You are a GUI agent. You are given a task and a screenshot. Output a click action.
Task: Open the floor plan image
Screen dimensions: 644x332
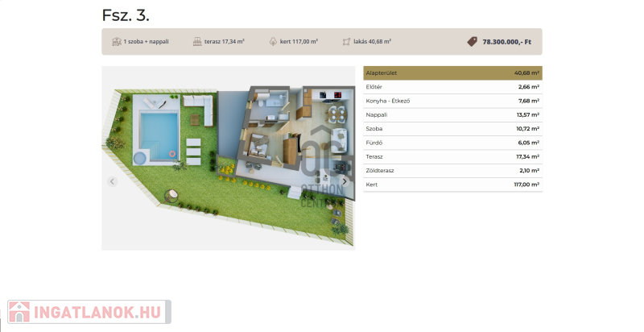[228, 157]
